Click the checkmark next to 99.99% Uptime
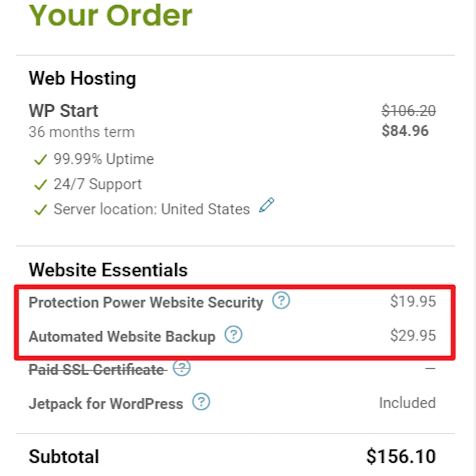 (x=40, y=159)
